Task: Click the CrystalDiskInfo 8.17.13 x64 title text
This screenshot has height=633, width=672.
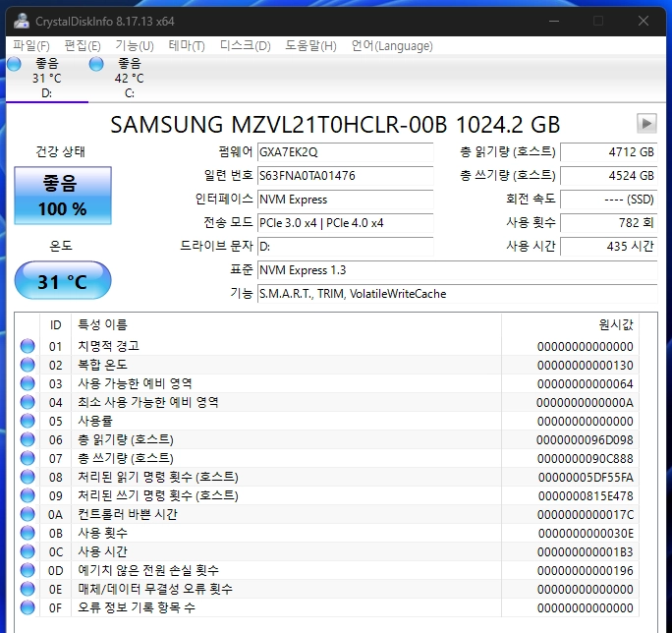Action: (104, 21)
